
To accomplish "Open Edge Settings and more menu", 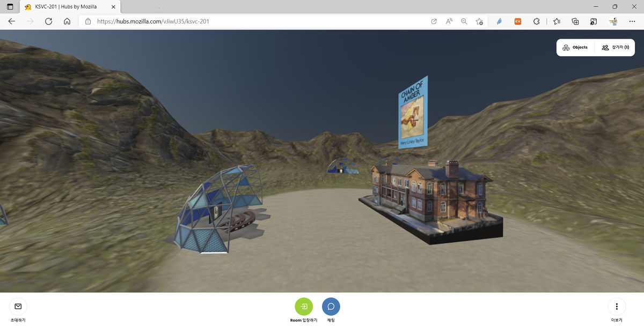I will click(x=633, y=21).
